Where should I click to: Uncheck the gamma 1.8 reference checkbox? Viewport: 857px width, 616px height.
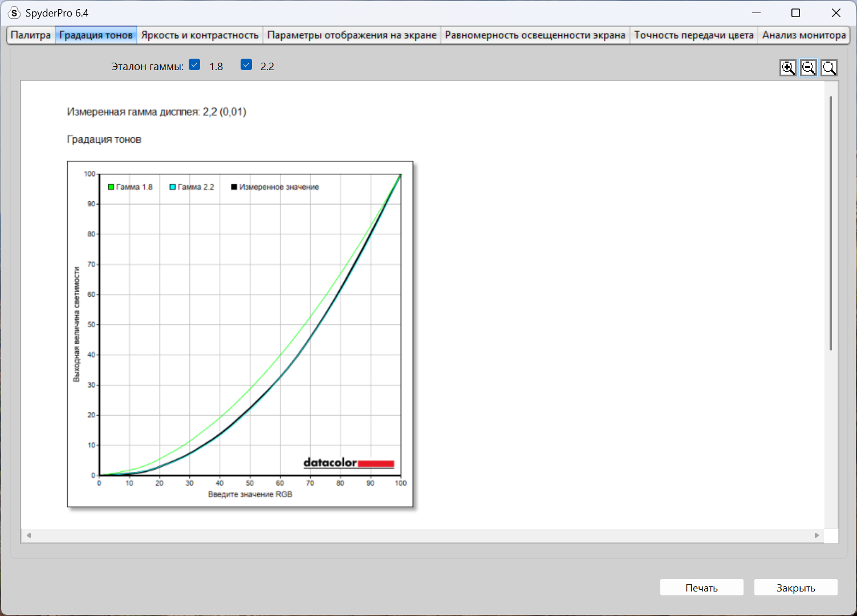pos(195,65)
